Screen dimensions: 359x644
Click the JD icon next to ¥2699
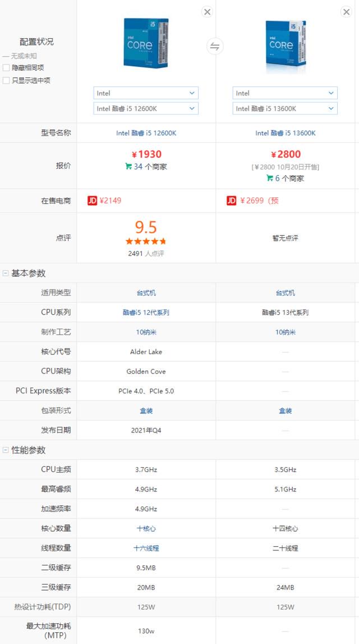pyautogui.click(x=231, y=200)
